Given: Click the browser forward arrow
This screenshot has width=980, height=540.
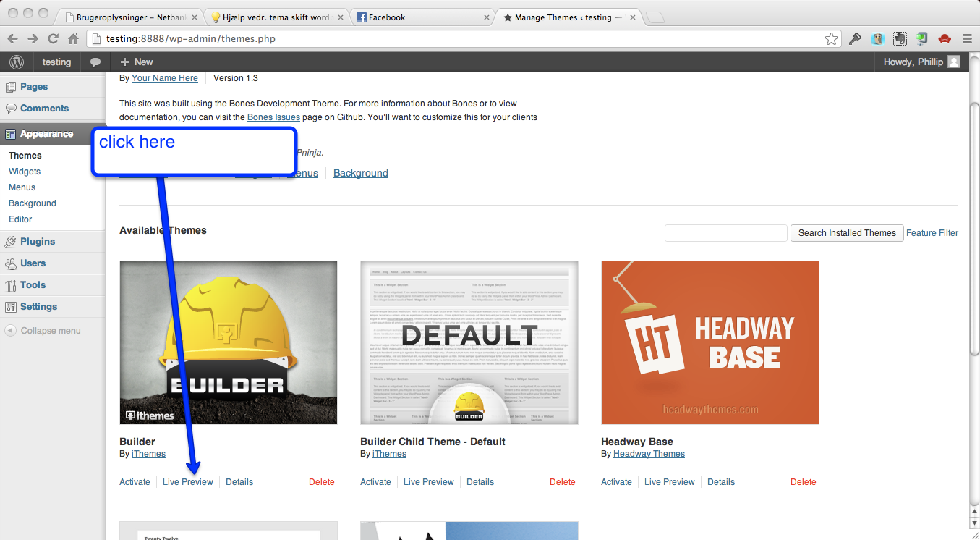Looking at the screenshot, I should pyautogui.click(x=33, y=38).
